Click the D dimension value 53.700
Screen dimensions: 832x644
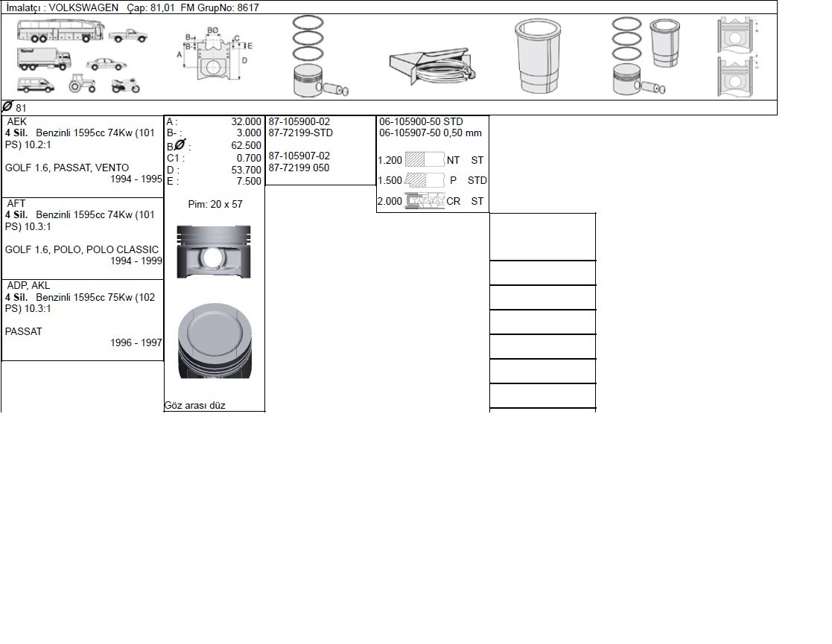247,170
